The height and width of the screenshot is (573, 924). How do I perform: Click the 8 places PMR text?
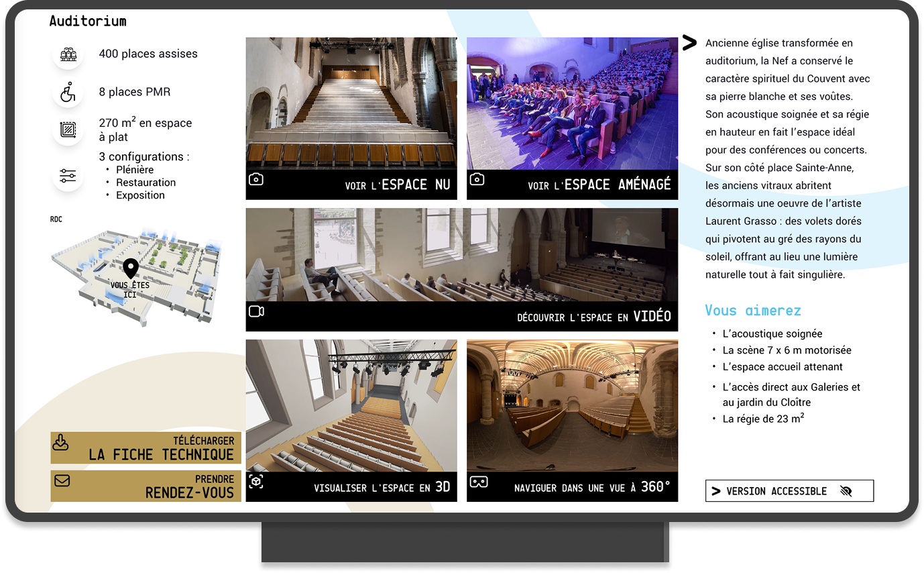135,92
